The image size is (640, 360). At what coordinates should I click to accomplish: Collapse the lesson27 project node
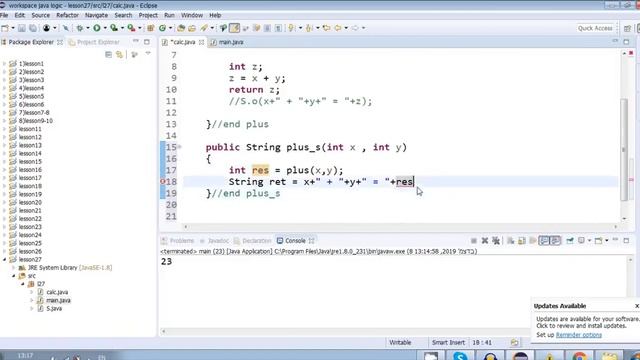(x=4, y=260)
